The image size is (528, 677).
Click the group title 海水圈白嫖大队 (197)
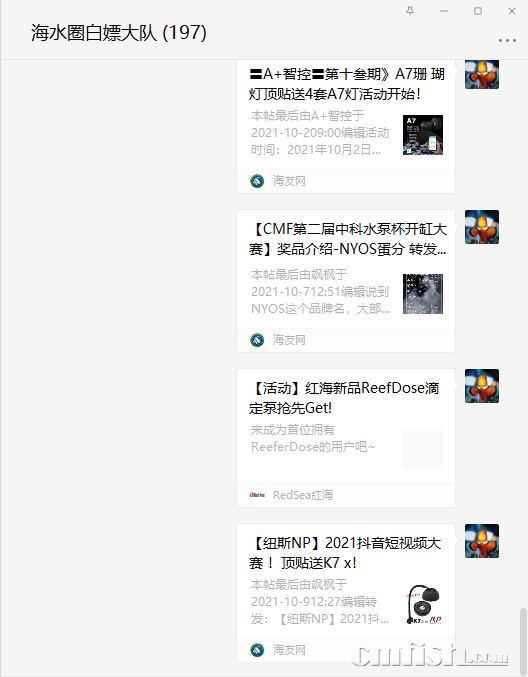click(119, 33)
